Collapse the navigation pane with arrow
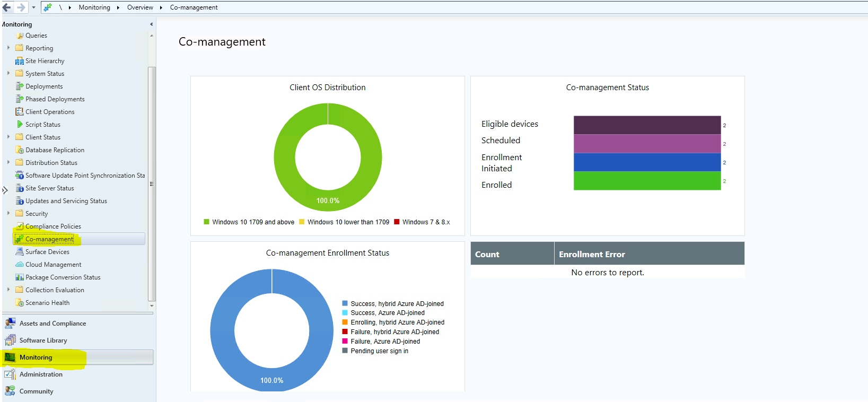This screenshot has height=402, width=868. tap(152, 24)
